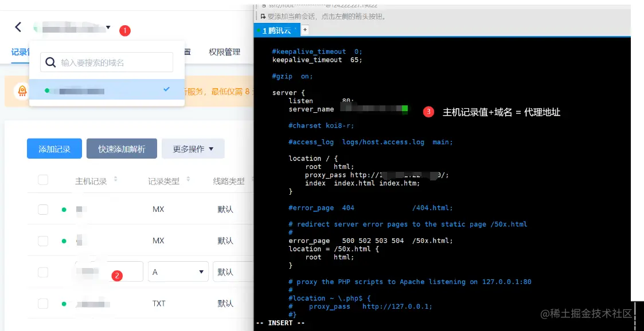Click 线路类型 column header
Image resolution: width=644 pixels, height=331 pixels.
click(x=229, y=181)
